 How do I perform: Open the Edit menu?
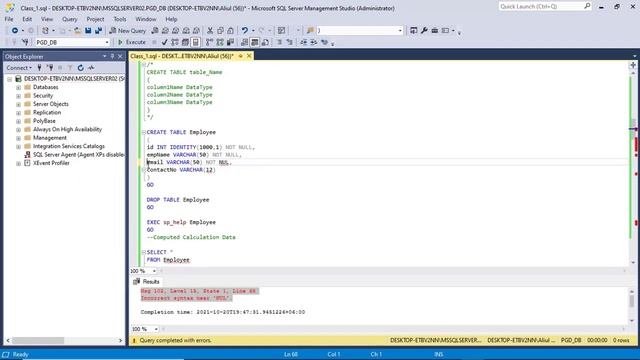click(x=27, y=19)
